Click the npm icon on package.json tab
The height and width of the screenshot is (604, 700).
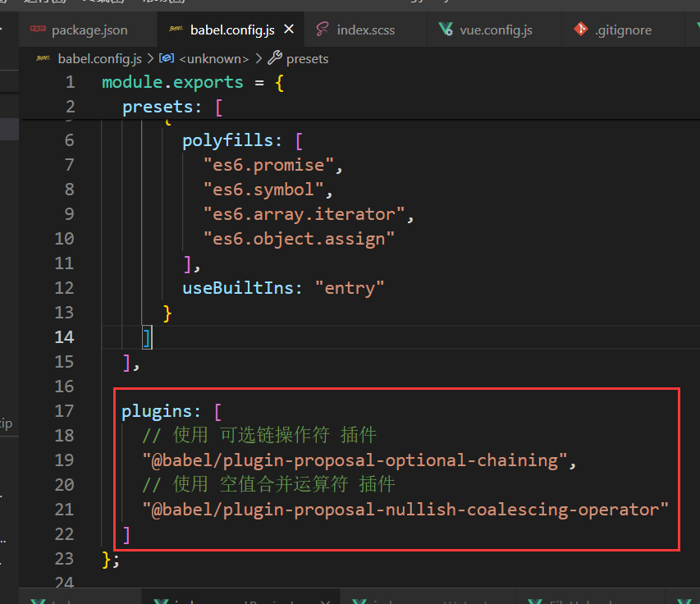[x=38, y=30]
